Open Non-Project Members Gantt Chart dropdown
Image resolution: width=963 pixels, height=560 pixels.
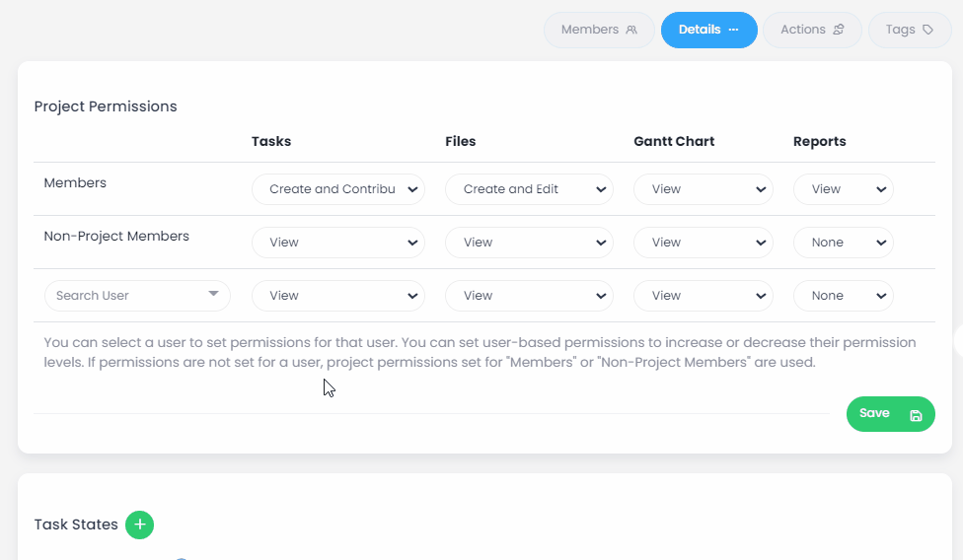(x=702, y=243)
